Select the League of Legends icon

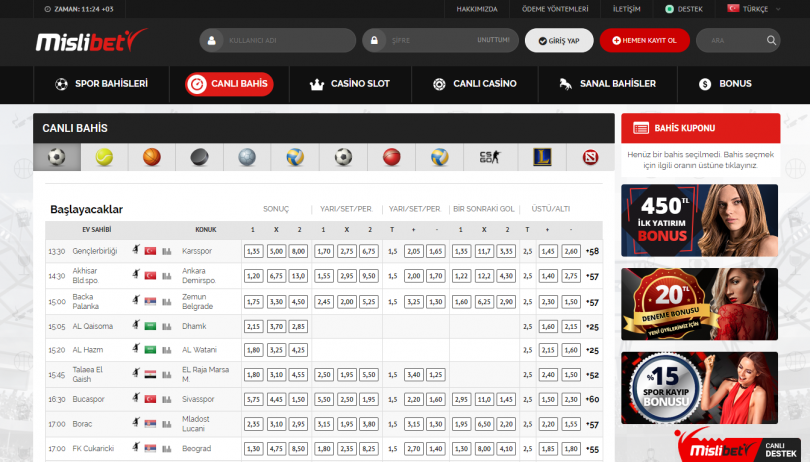pyautogui.click(x=542, y=157)
